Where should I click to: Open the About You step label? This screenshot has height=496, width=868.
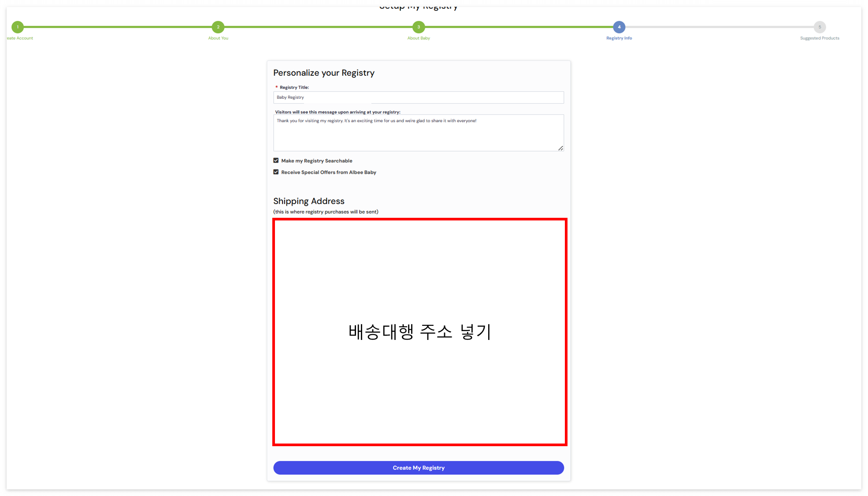(218, 38)
